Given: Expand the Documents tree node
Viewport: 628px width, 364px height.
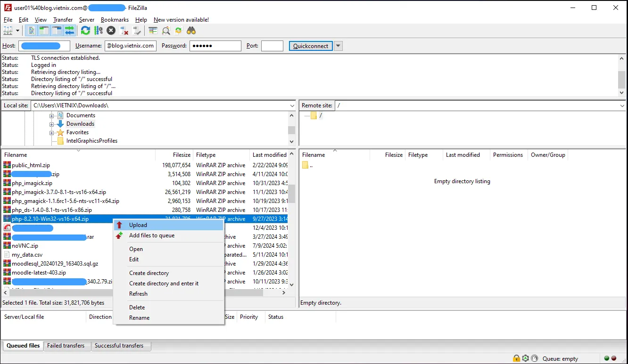Looking at the screenshot, I should coord(52,115).
